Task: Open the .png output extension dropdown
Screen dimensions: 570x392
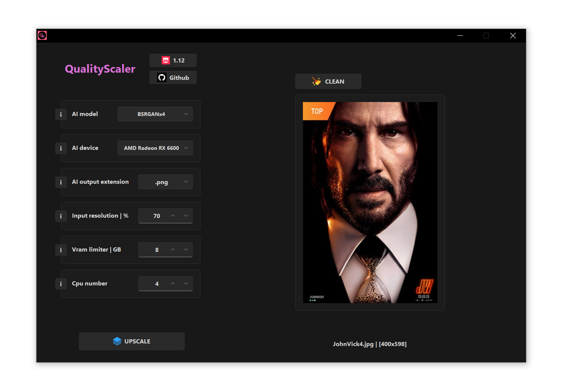Action: pyautogui.click(x=165, y=182)
